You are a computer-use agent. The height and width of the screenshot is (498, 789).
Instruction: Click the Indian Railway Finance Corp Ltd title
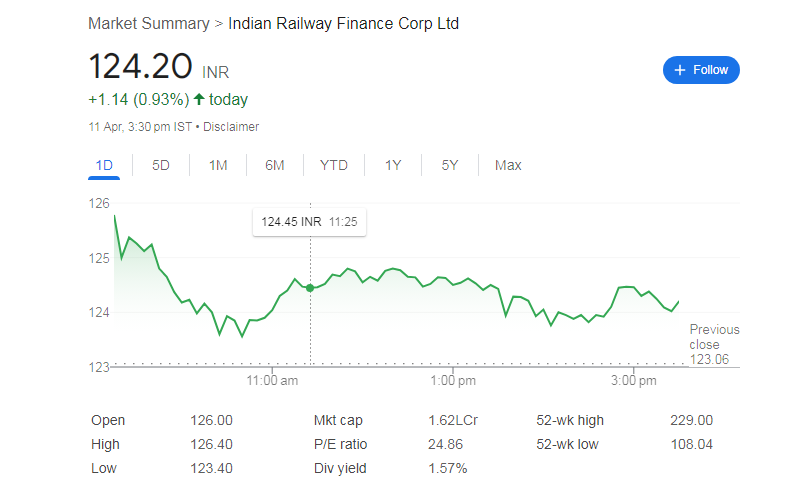pyautogui.click(x=344, y=23)
